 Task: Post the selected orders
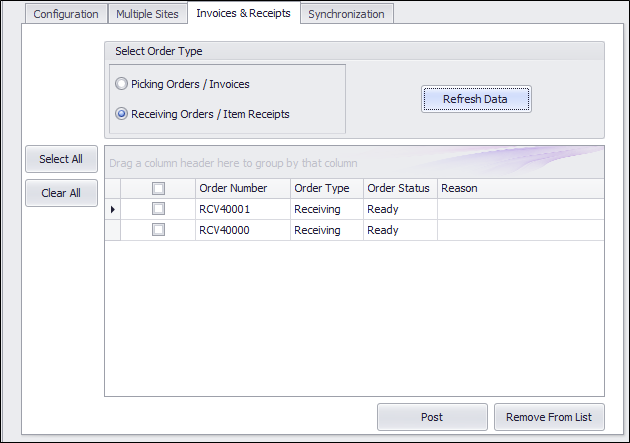432,417
